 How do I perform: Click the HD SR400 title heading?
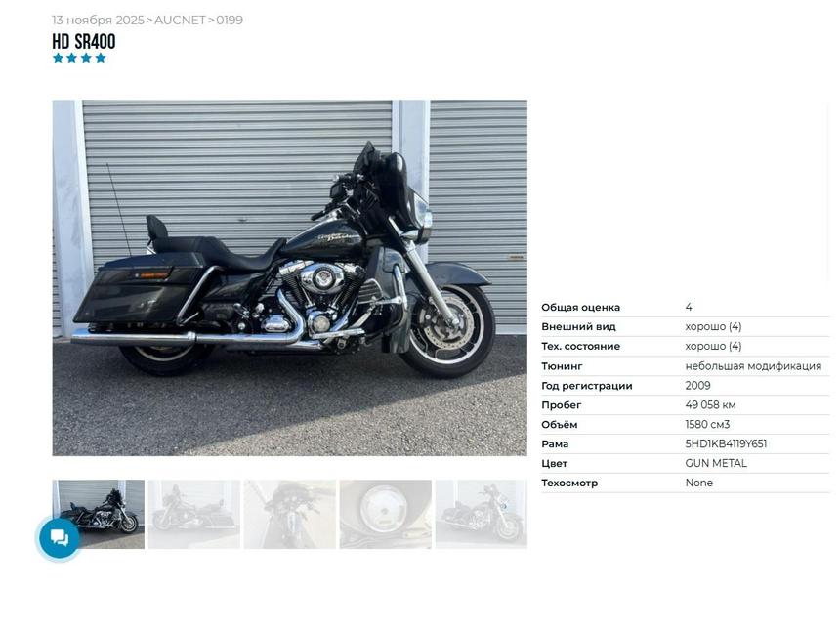click(x=84, y=41)
